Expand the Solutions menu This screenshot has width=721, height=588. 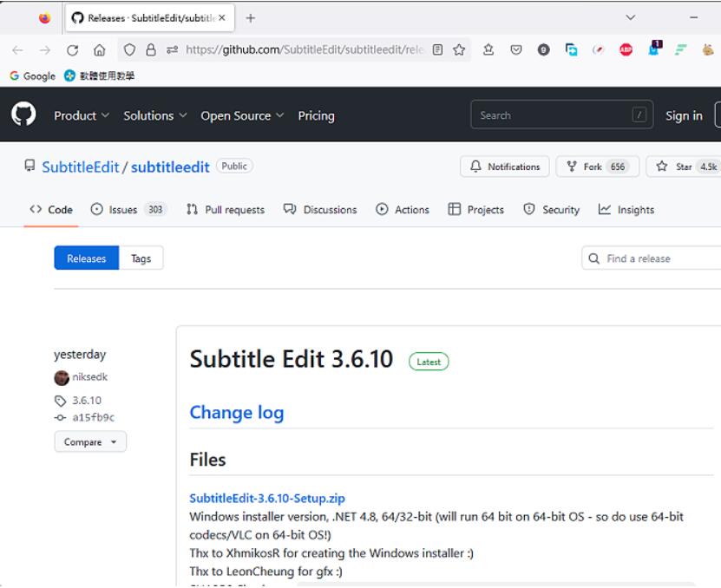(x=155, y=115)
